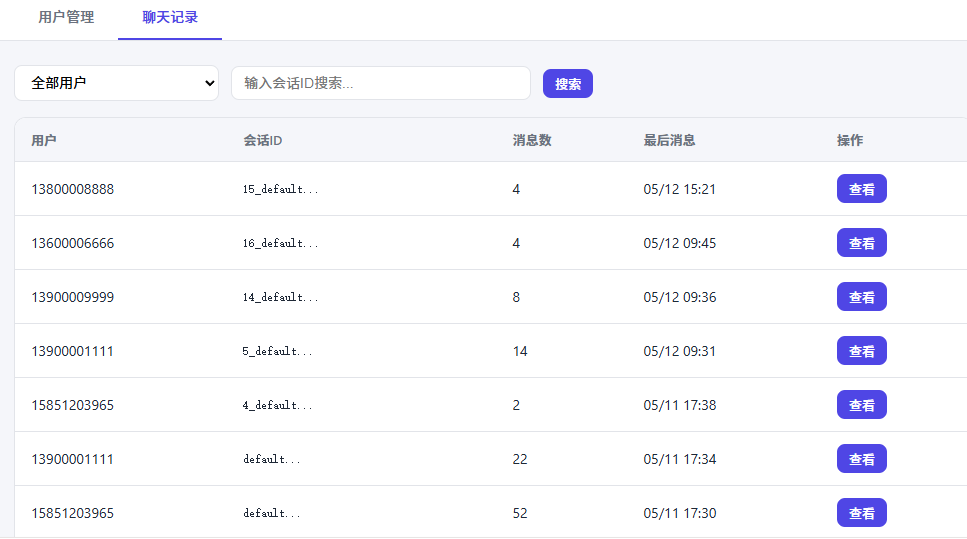The image size is (967, 539).
Task: Click timestamp 05/11 17:30
Action: (680, 513)
